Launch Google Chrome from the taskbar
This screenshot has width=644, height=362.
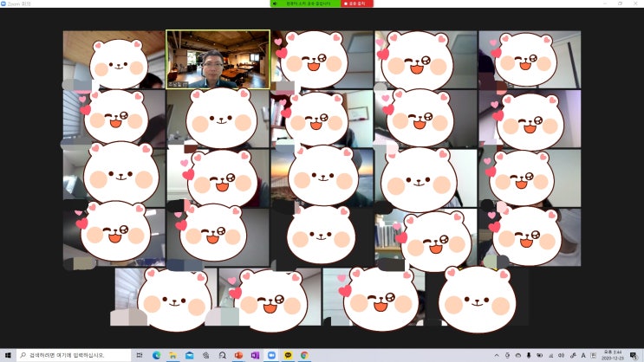[x=304, y=355]
